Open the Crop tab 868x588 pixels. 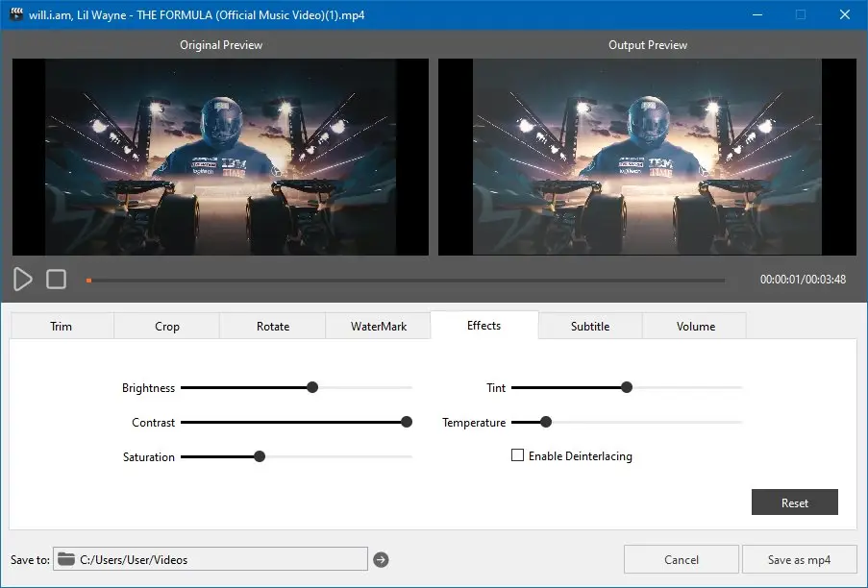pyautogui.click(x=167, y=327)
